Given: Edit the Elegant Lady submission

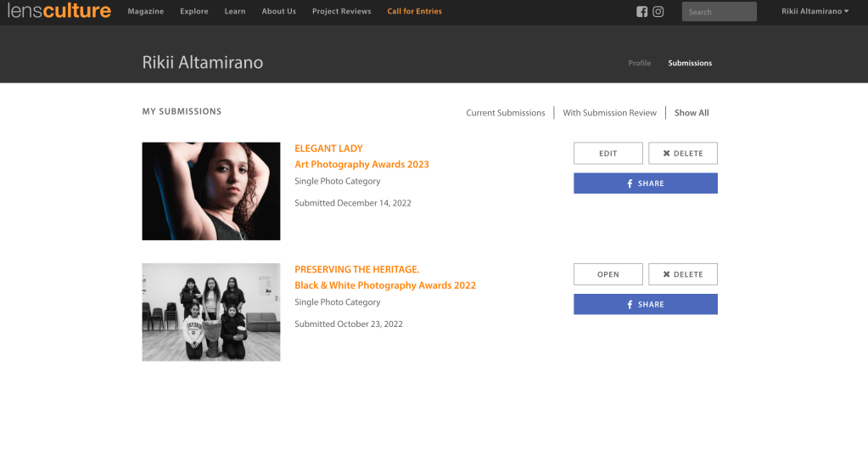Looking at the screenshot, I should (x=608, y=154).
